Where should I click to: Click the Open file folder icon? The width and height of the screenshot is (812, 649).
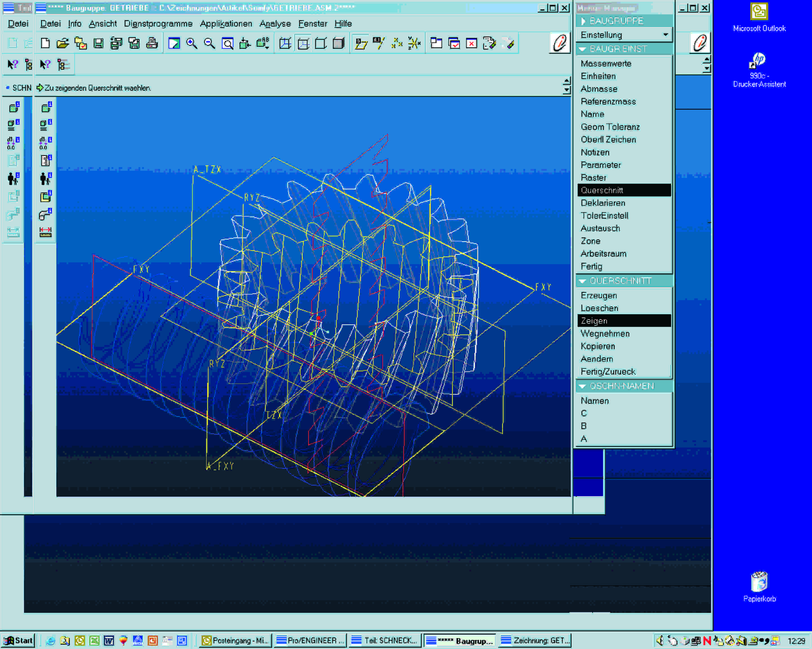coord(62,43)
